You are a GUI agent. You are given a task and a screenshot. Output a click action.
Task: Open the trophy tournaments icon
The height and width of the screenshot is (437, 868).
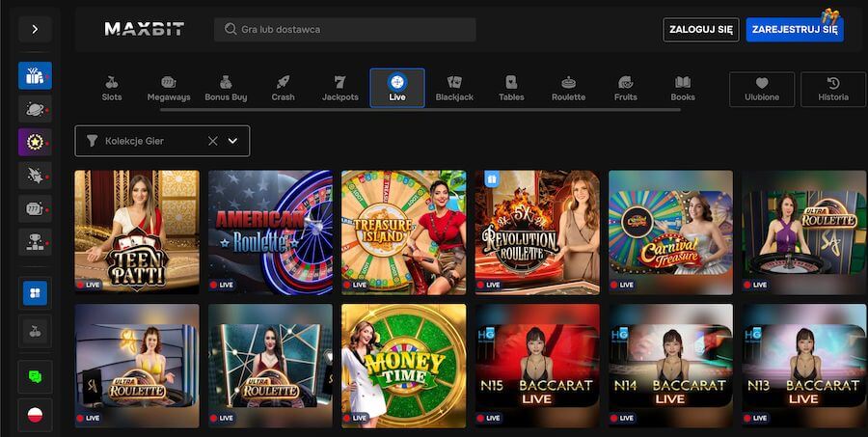pyautogui.click(x=35, y=241)
